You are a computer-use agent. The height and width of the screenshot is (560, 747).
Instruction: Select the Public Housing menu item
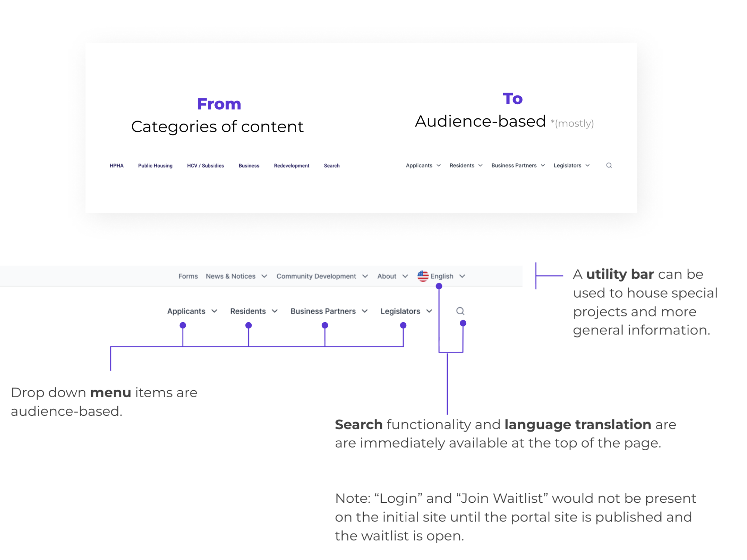[155, 166]
